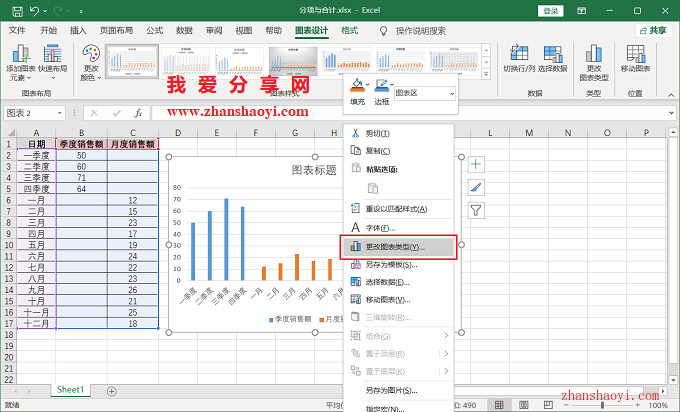Expand the Chart Area element dropdown
This screenshot has height=412, width=680.
(452, 94)
